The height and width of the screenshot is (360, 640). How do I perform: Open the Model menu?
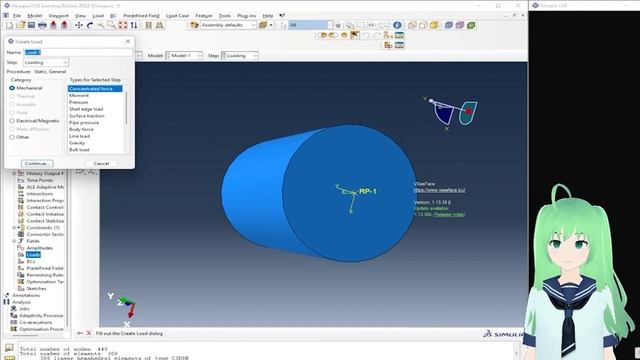click(34, 16)
